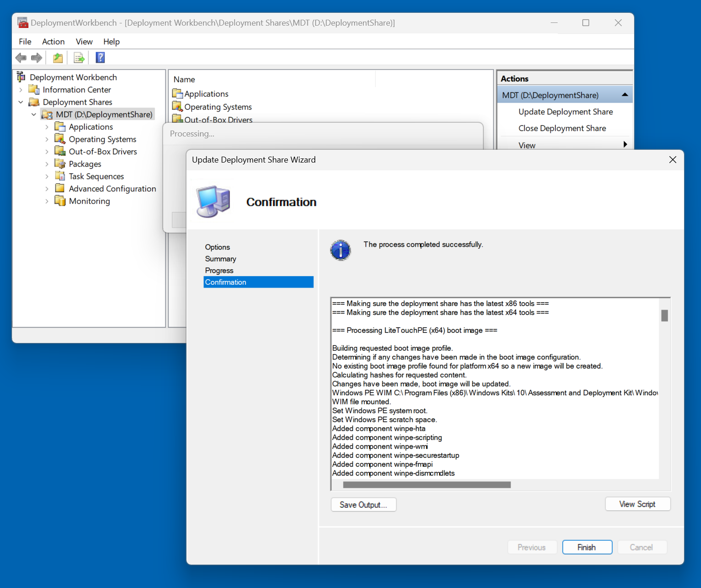Image resolution: width=701 pixels, height=588 pixels.
Task: Click the Monitoring folder icon in tree
Action: (x=60, y=201)
